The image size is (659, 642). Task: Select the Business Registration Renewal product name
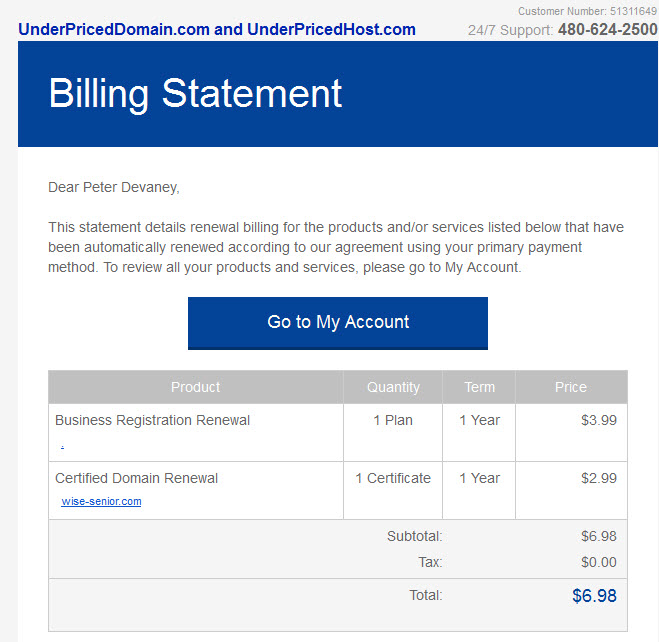click(152, 420)
